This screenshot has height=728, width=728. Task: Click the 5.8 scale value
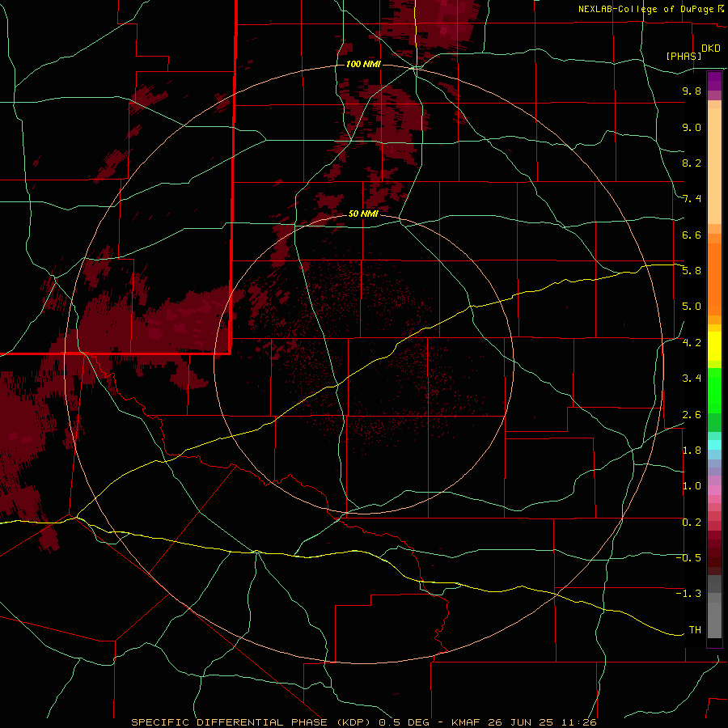click(692, 271)
